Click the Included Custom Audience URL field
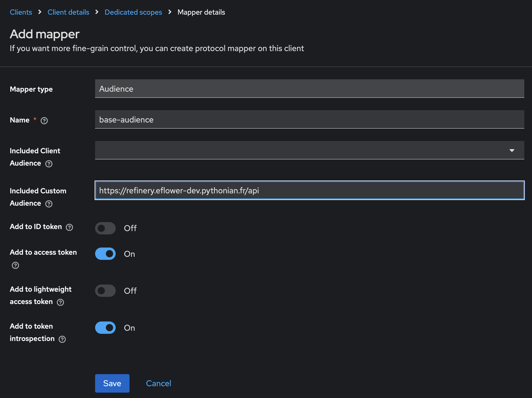The image size is (532, 398). pyautogui.click(x=309, y=190)
